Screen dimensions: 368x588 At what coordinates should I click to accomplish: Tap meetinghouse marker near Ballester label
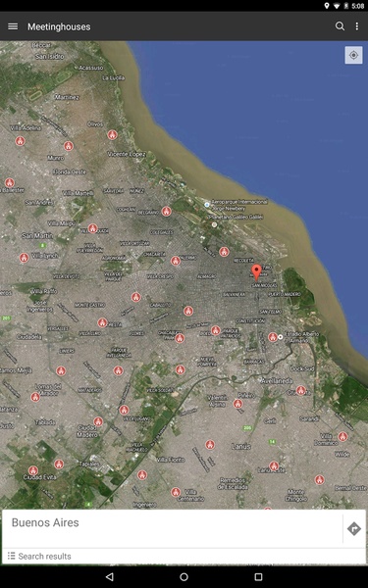(x=10, y=182)
